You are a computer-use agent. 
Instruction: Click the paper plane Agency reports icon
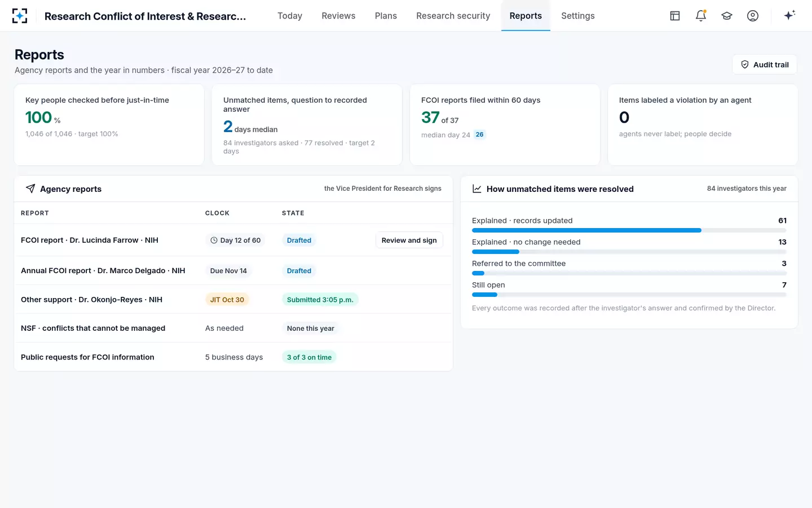(x=30, y=189)
